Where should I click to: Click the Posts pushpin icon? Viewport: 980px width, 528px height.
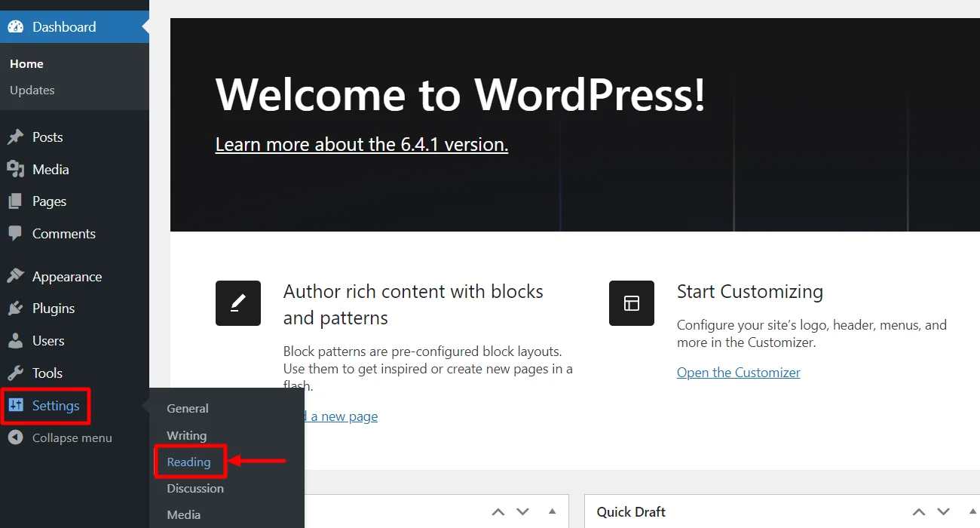[15, 137]
